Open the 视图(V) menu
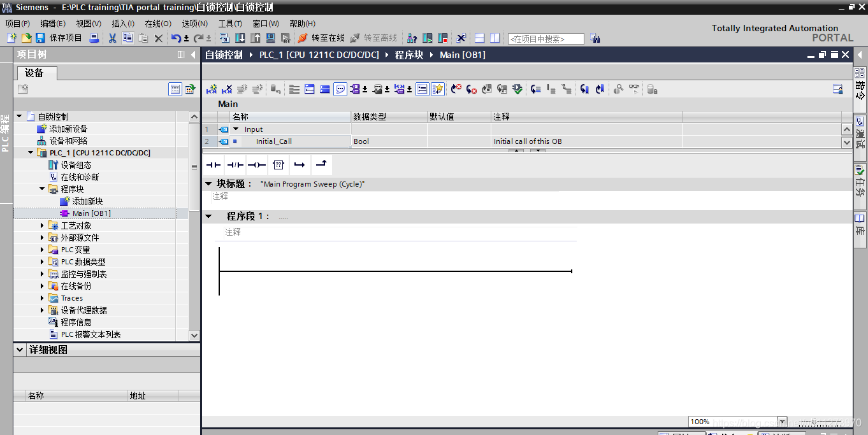Image resolution: width=868 pixels, height=435 pixels. pyautogui.click(x=89, y=24)
